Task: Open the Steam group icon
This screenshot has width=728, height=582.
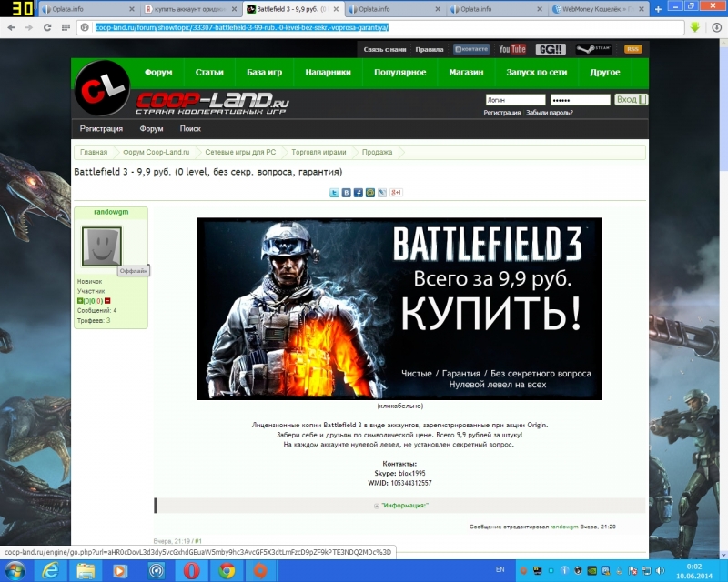Action: (x=594, y=49)
